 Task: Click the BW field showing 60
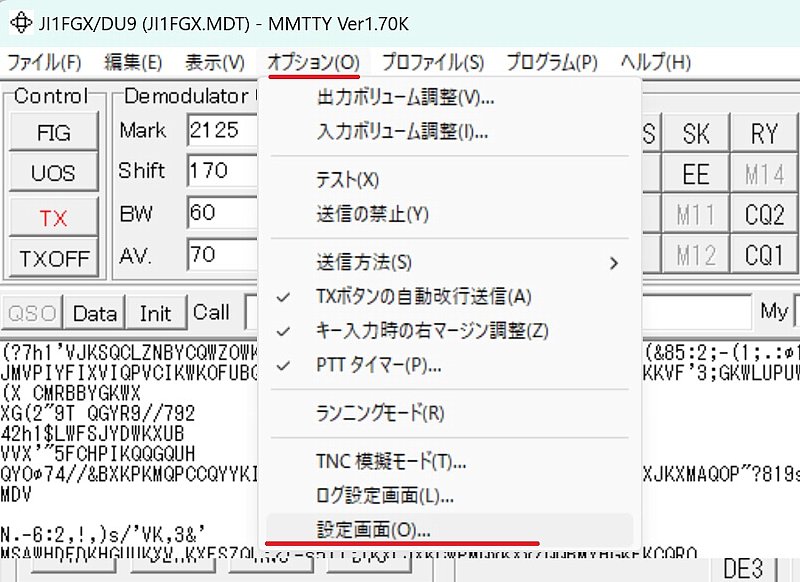point(222,212)
